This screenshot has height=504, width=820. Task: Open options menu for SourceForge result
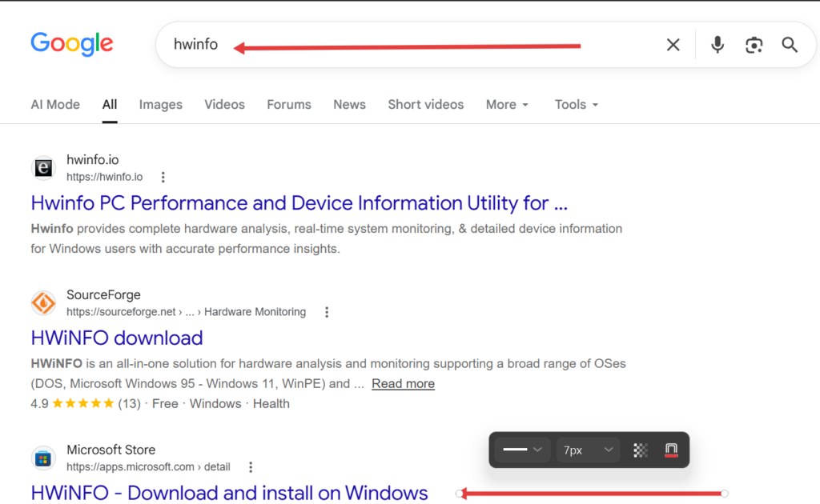coord(327,312)
